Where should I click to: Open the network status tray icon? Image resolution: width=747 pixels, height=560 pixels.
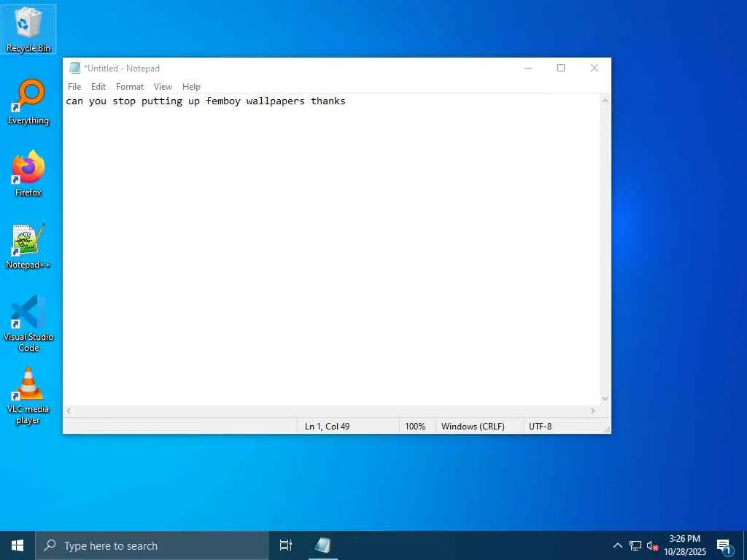(635, 545)
